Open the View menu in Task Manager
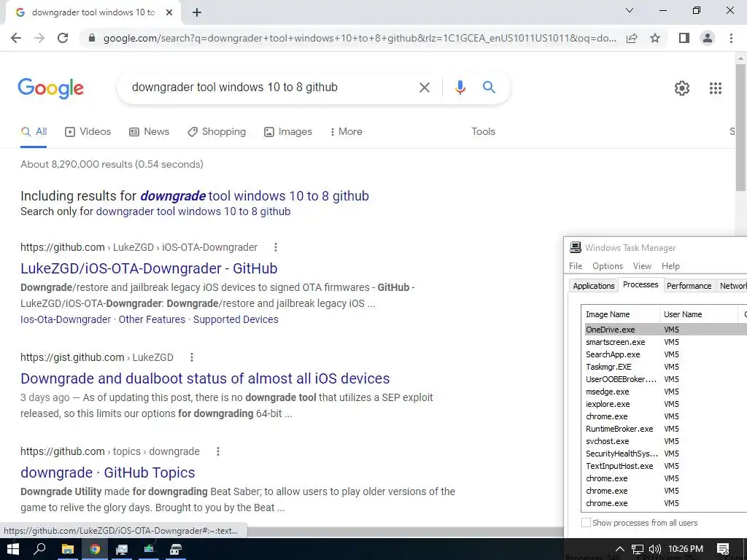747x560 pixels. point(642,266)
